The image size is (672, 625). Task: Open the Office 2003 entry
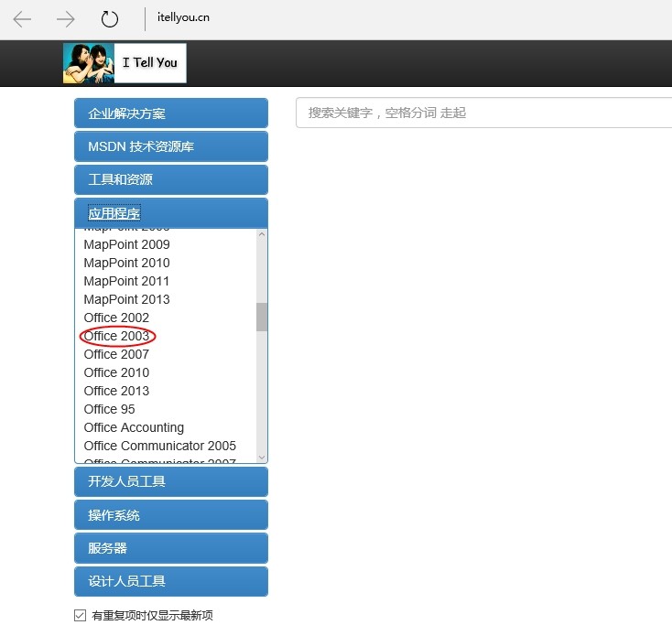click(116, 336)
